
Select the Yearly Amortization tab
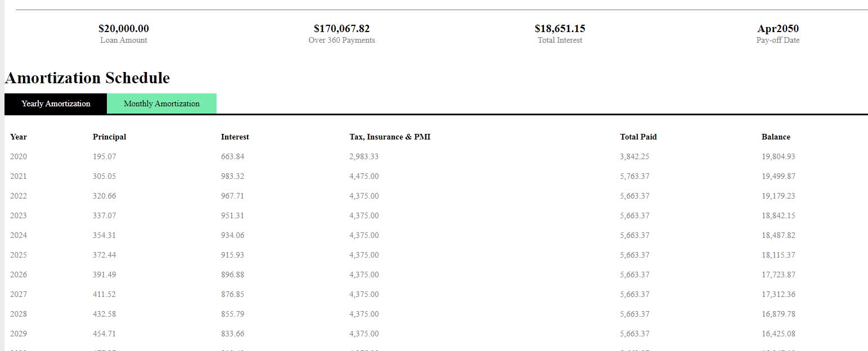pyautogui.click(x=56, y=103)
